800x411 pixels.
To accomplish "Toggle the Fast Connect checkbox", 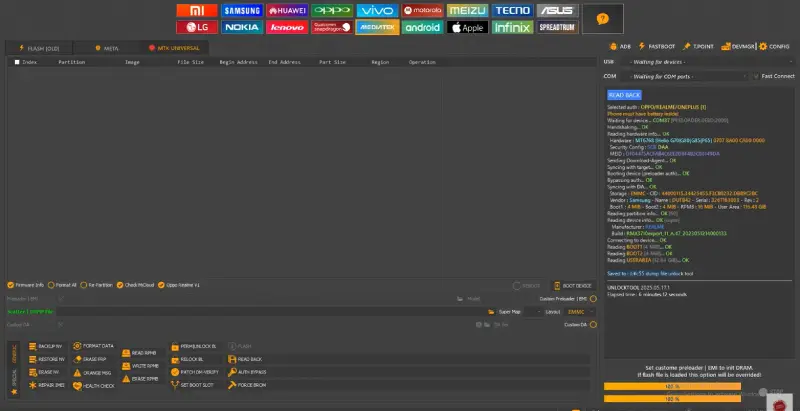I will pos(756,76).
